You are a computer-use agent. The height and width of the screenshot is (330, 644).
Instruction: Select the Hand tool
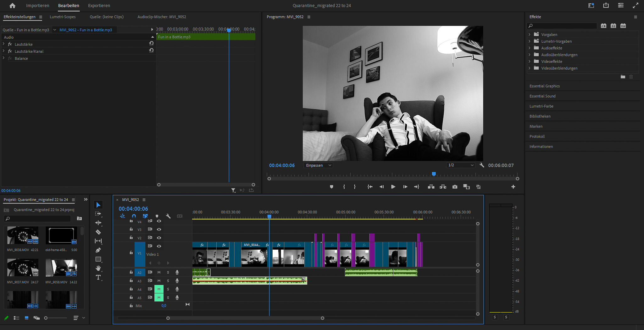(98, 268)
